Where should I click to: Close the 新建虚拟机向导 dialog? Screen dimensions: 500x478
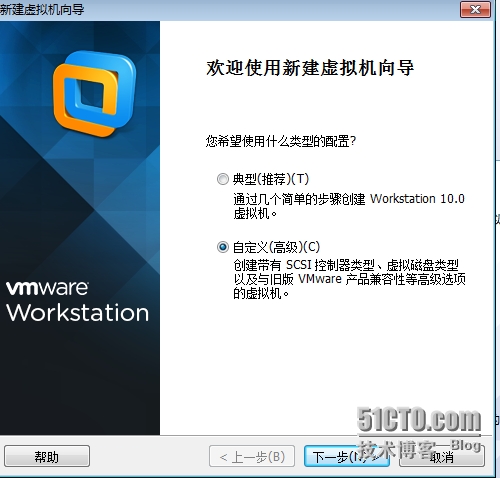475,9
